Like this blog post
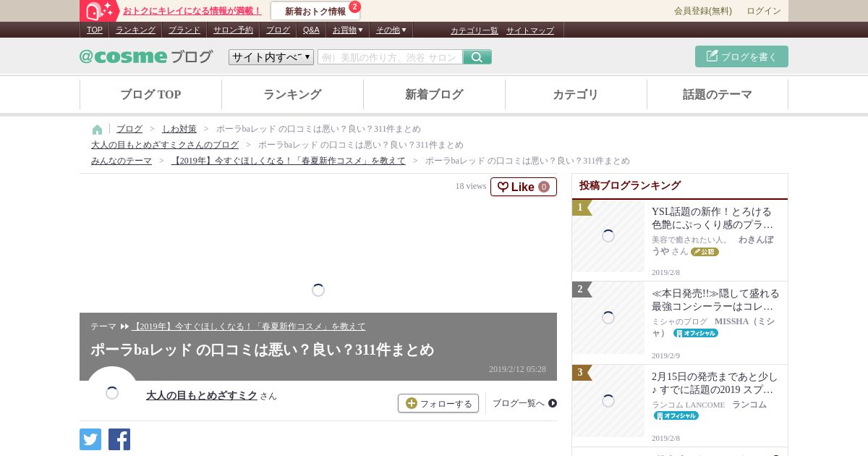Viewport: 868px width, 456px height. coord(524,187)
